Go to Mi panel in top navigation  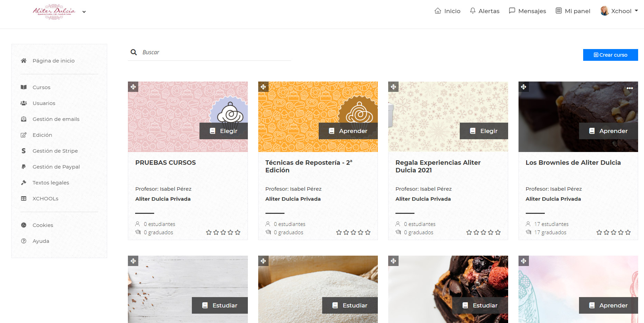pyautogui.click(x=573, y=11)
